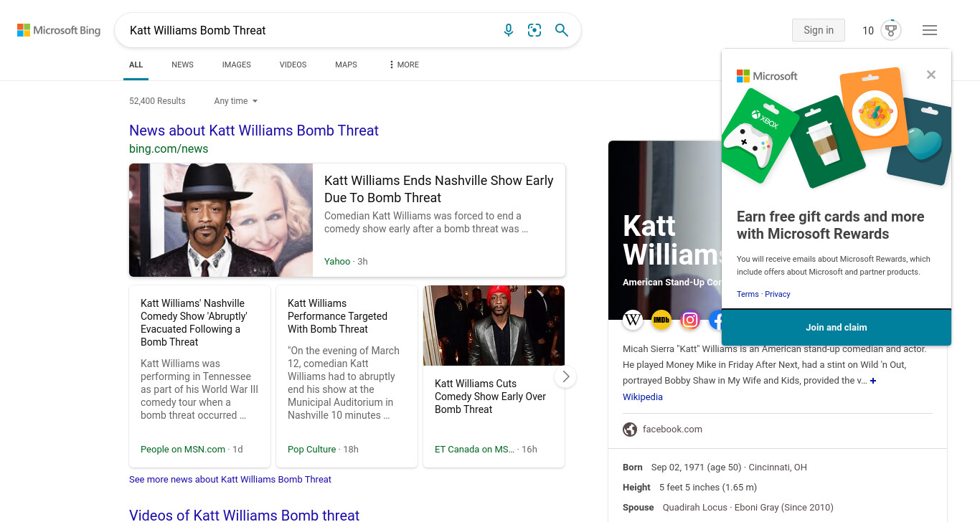Open the Rewards trophy icon
The height and width of the screenshot is (522, 980).
point(891,30)
